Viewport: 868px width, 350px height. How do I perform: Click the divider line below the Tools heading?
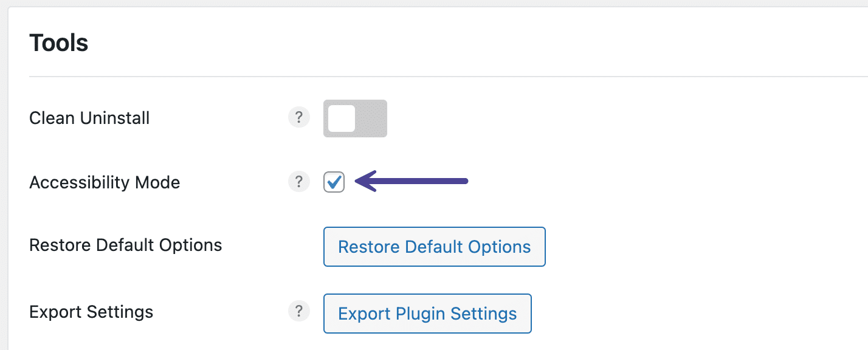tap(425, 77)
